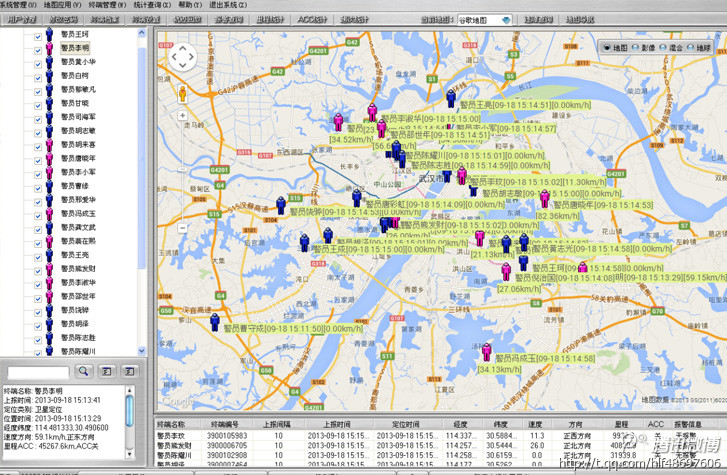Click the zoom in plus button on the map
Image resolution: width=727 pixels, height=475 pixels.
[182, 115]
